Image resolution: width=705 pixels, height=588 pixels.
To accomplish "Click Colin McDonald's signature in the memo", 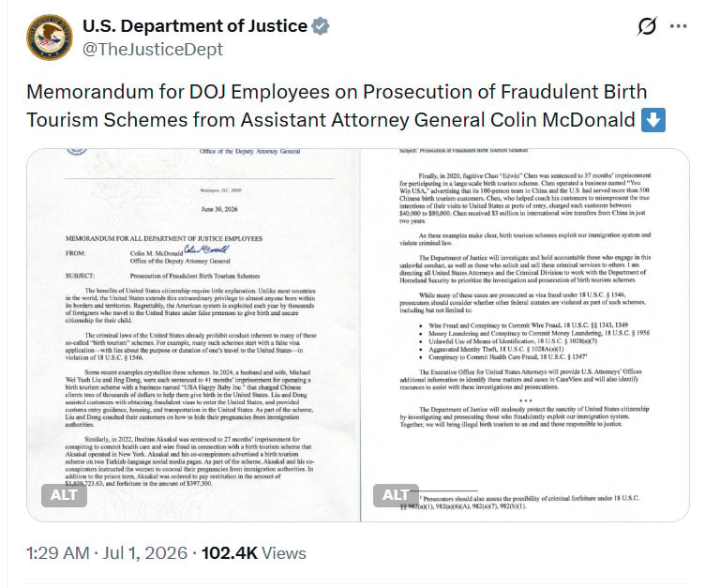I will (x=207, y=249).
